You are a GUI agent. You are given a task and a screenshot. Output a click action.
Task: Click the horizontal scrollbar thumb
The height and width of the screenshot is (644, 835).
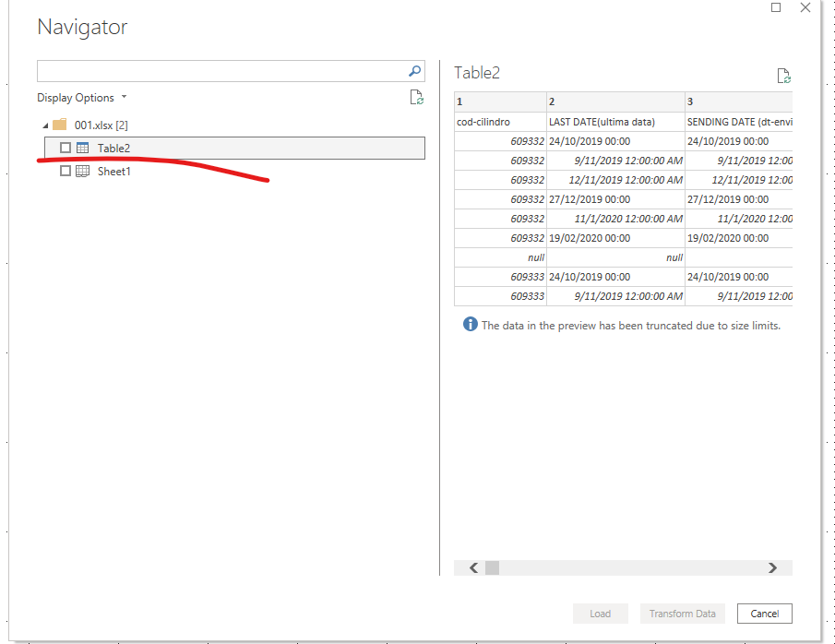pos(492,567)
